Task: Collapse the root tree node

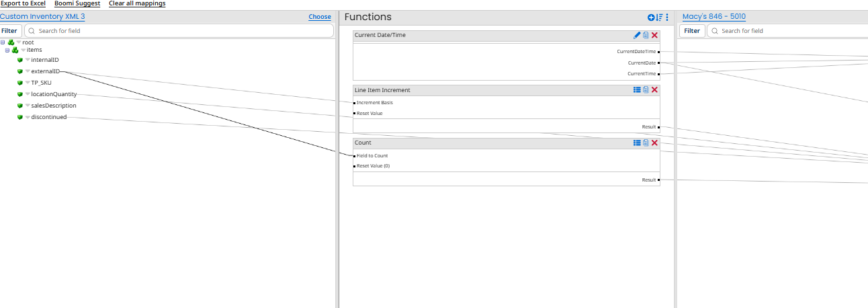Action: pyautogui.click(x=3, y=42)
